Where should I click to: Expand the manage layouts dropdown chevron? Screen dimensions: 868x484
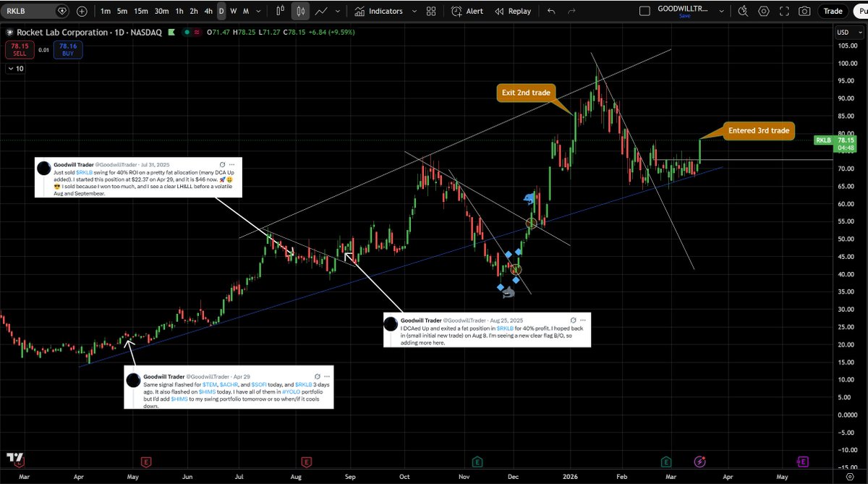tap(721, 11)
